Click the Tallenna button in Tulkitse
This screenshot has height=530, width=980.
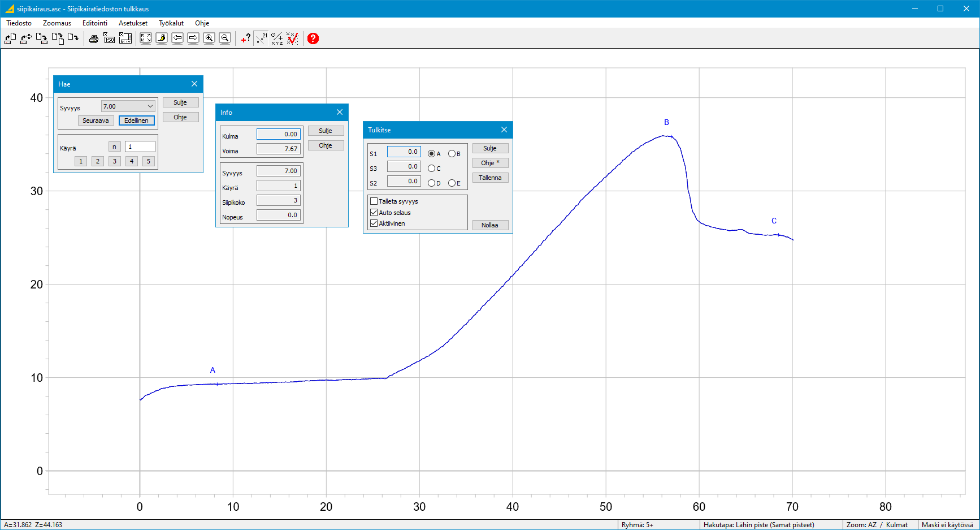(490, 178)
